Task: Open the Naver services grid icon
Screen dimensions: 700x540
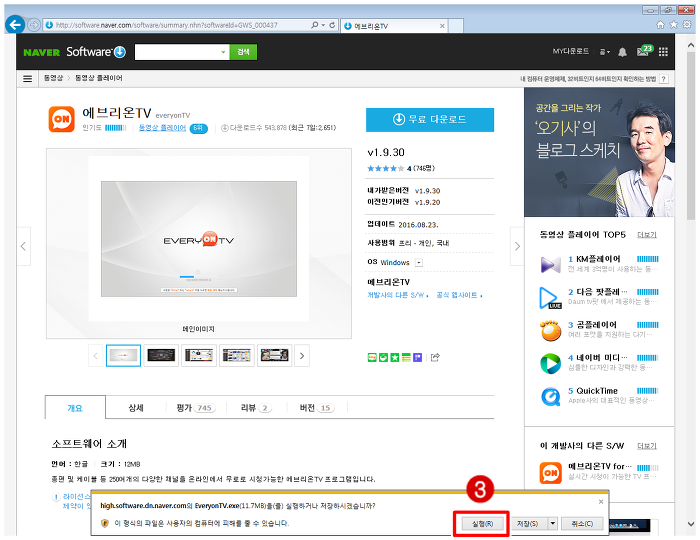Action: click(x=663, y=52)
